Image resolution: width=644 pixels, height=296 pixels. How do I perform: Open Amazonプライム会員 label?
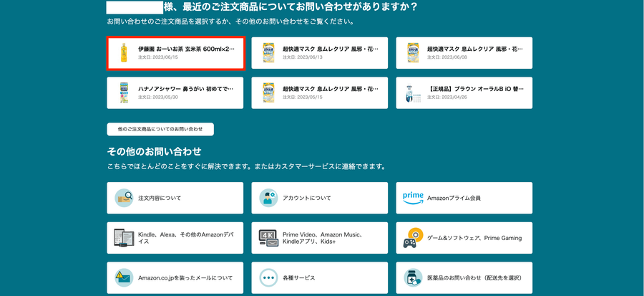coord(454,198)
